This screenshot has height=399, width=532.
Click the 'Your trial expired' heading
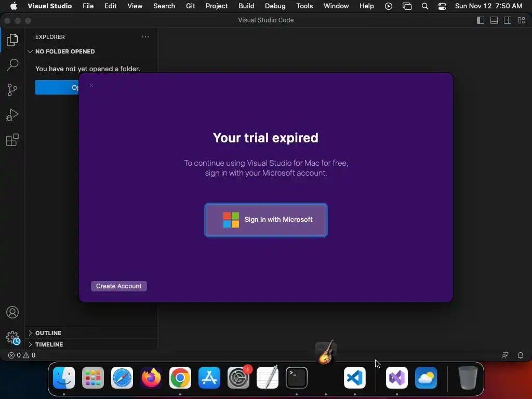pyautogui.click(x=265, y=138)
